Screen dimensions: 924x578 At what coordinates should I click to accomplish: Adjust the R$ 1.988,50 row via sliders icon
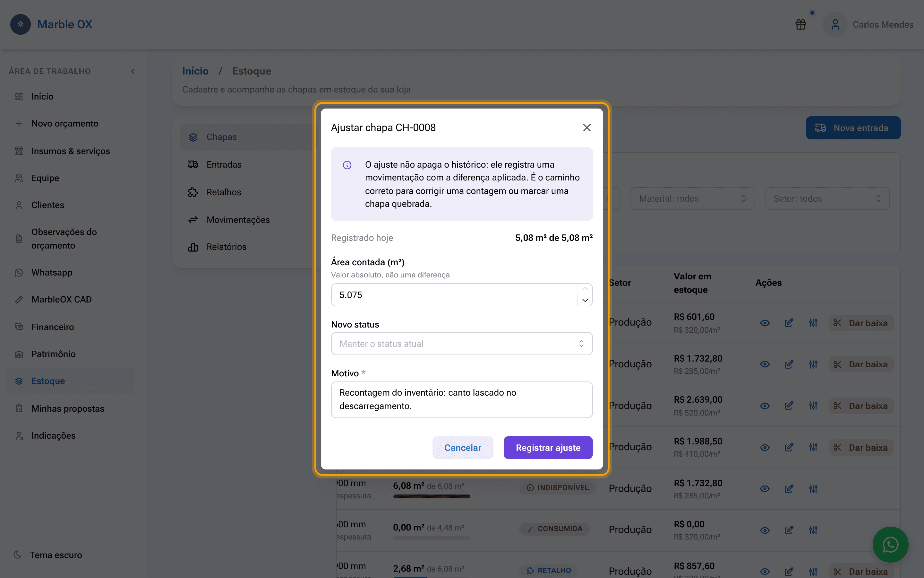tap(813, 448)
